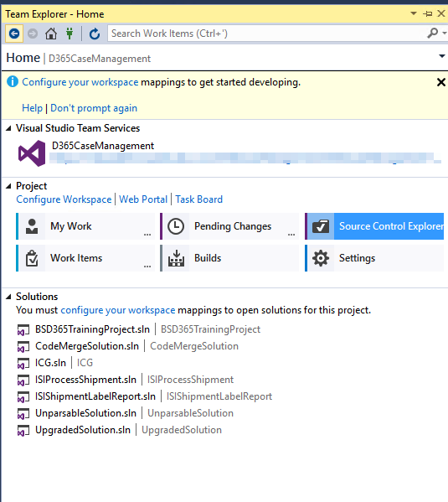
Task: Click configure your workspace link under Solutions
Action: coord(118,310)
